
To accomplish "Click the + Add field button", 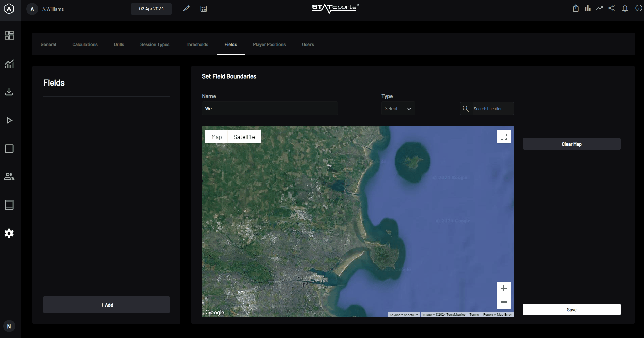I will coord(106,305).
